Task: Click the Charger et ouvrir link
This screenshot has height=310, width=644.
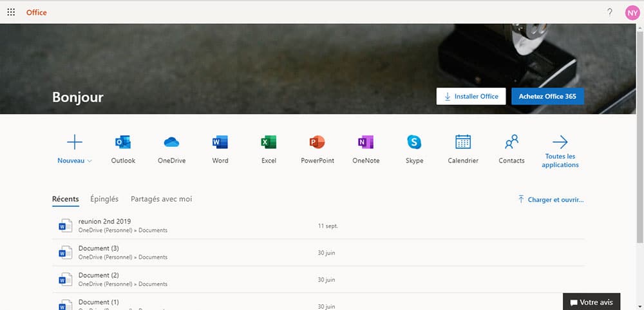Action: click(551, 200)
